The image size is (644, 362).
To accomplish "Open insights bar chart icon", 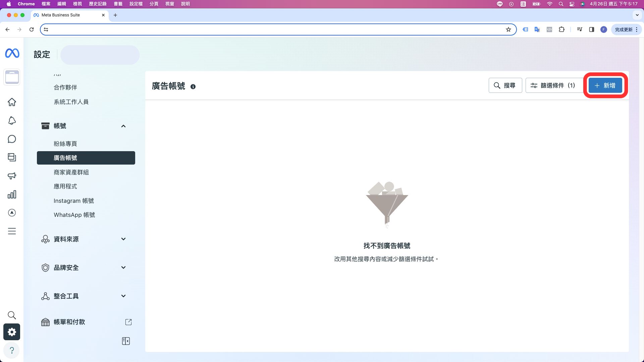I will (x=12, y=194).
